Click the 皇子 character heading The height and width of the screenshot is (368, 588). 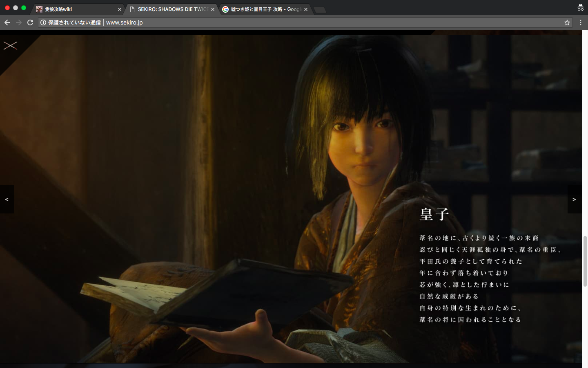tap(434, 214)
